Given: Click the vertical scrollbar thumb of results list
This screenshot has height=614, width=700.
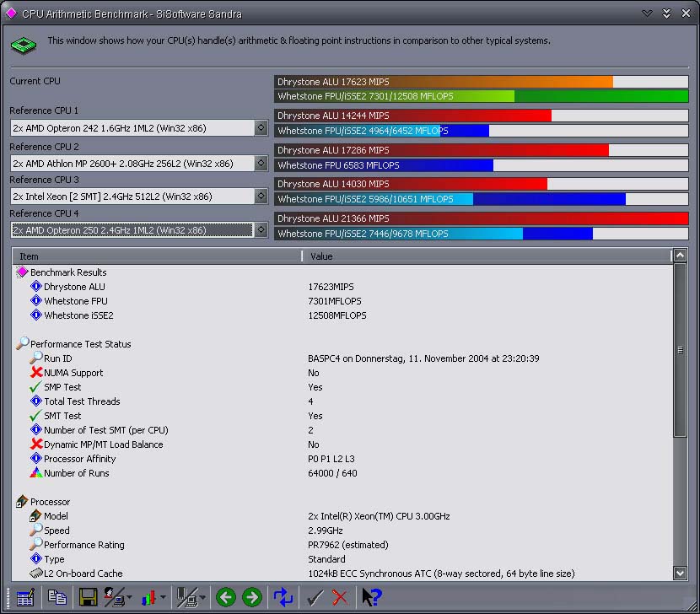Looking at the screenshot, I should [680, 350].
